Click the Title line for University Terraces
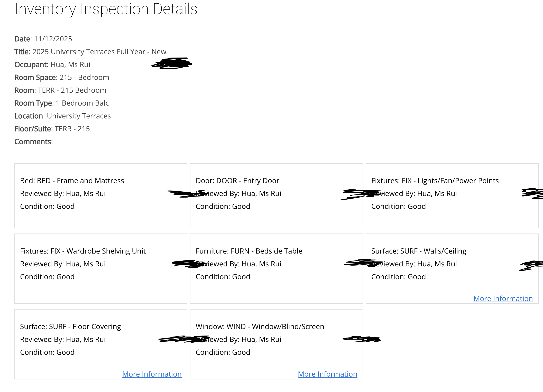 [90, 52]
